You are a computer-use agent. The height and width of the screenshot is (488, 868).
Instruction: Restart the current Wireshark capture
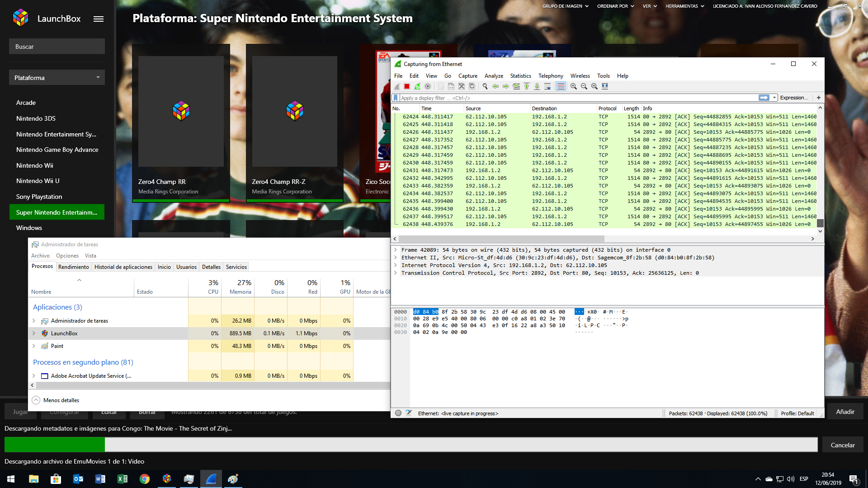tap(417, 86)
